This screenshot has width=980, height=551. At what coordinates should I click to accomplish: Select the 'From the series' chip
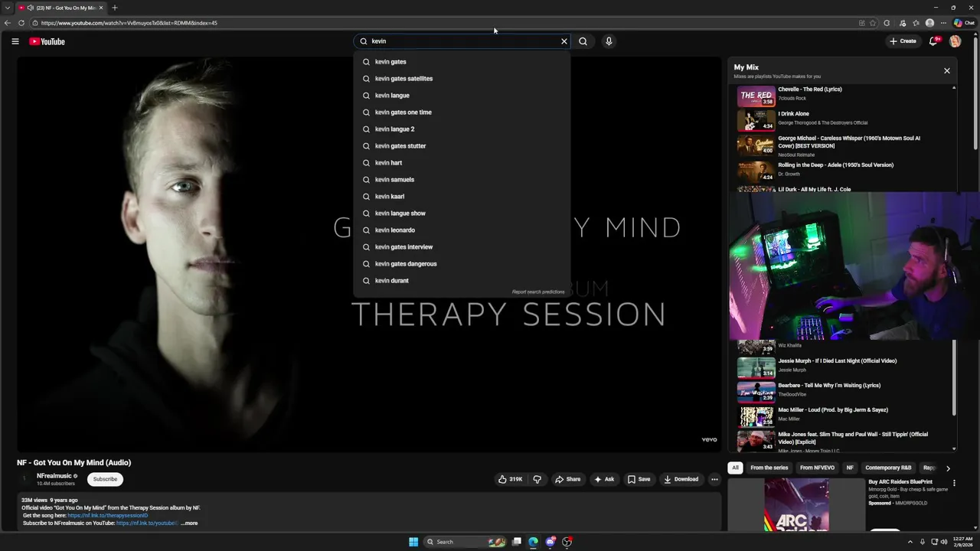point(769,468)
